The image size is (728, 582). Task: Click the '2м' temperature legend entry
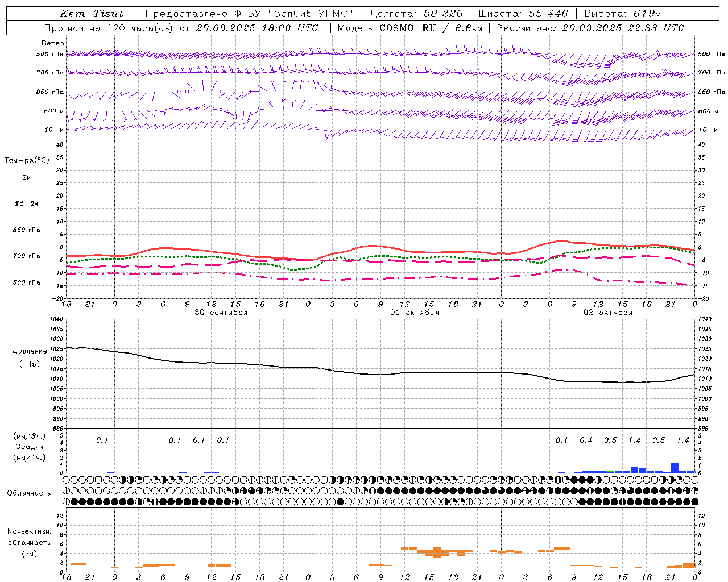27,177
